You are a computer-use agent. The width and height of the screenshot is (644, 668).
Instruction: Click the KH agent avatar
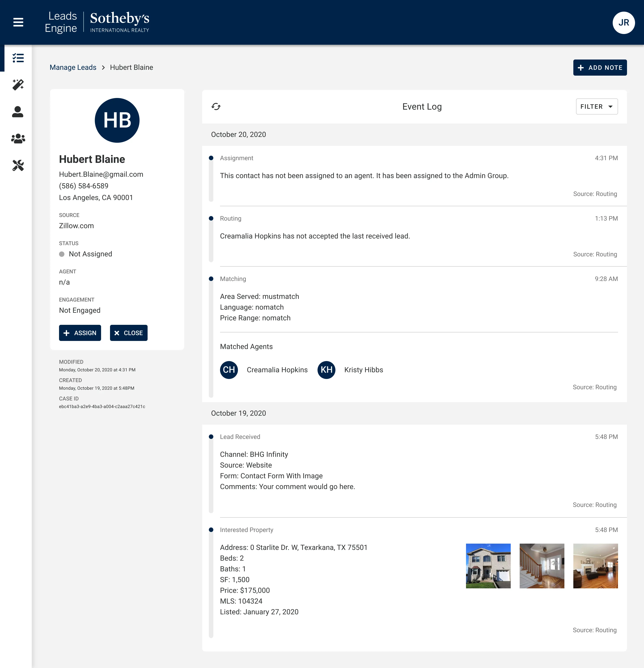326,370
